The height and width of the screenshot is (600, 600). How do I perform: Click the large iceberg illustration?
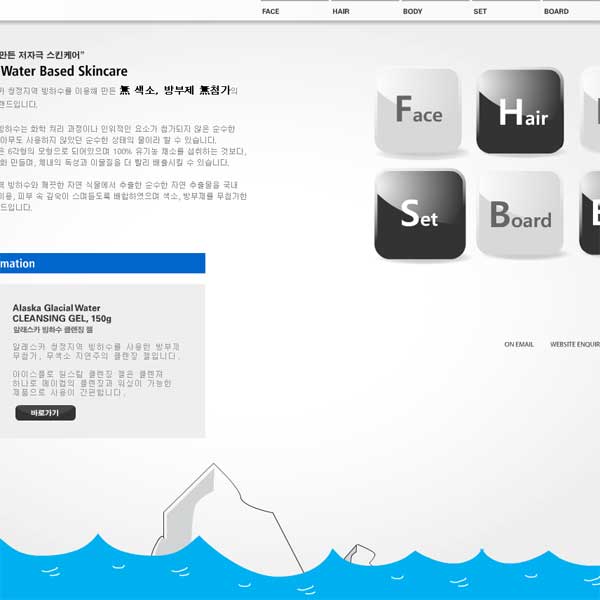(227, 518)
